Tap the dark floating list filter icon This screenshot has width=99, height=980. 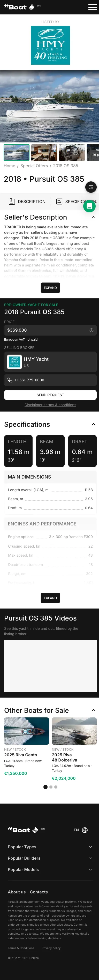[90, 187]
